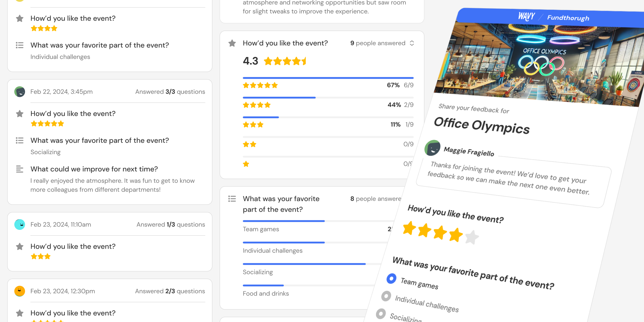The height and width of the screenshot is (322, 644).
Task: Click the Food and drinks results bar
Action: pos(309,285)
